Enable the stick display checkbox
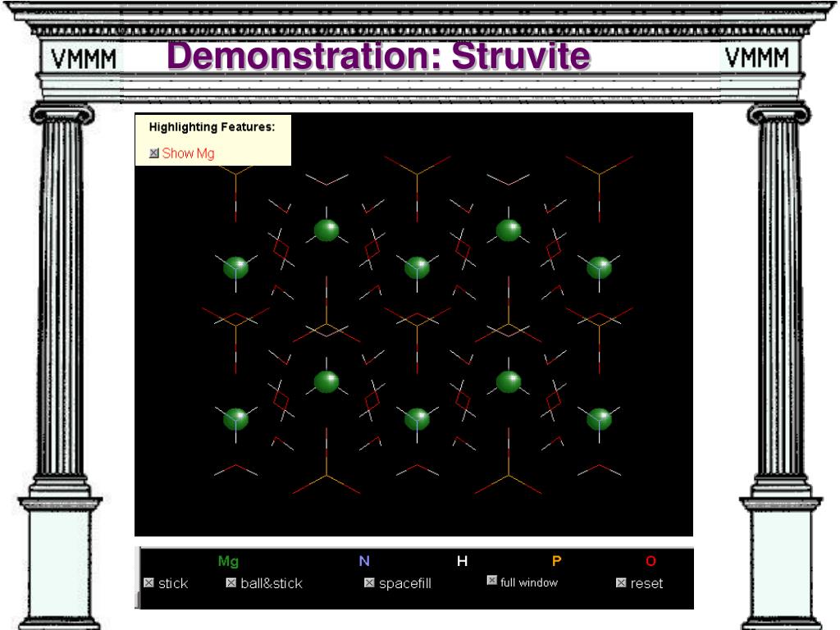Image resolution: width=840 pixels, height=630 pixels. pos(149,583)
